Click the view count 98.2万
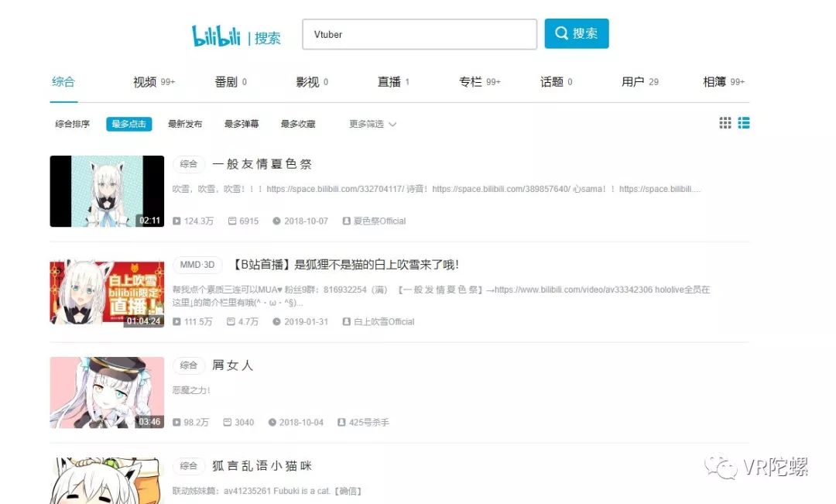The image size is (836, 504). pos(196,423)
